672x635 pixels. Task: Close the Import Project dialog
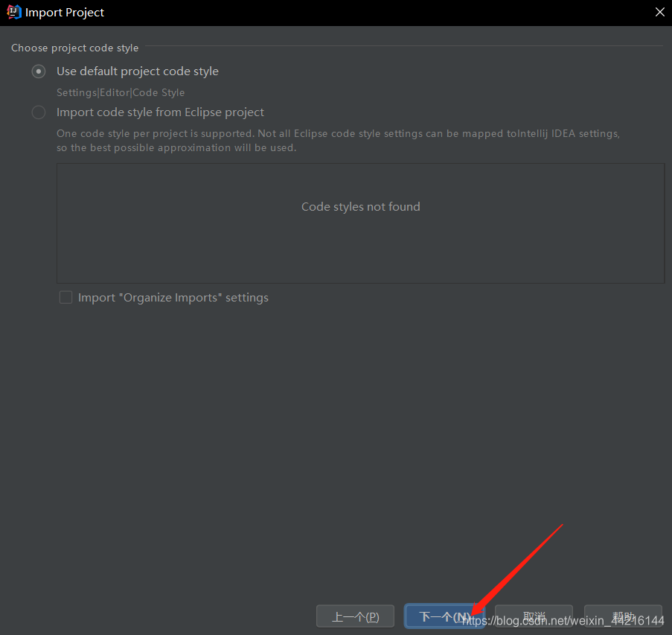[x=659, y=12]
